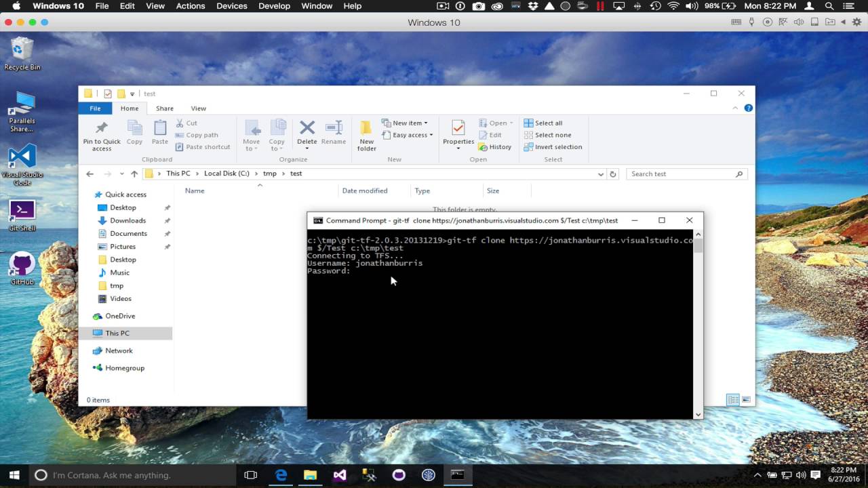
Task: Open the Develop menu in Mac menu bar
Action: 274,6
